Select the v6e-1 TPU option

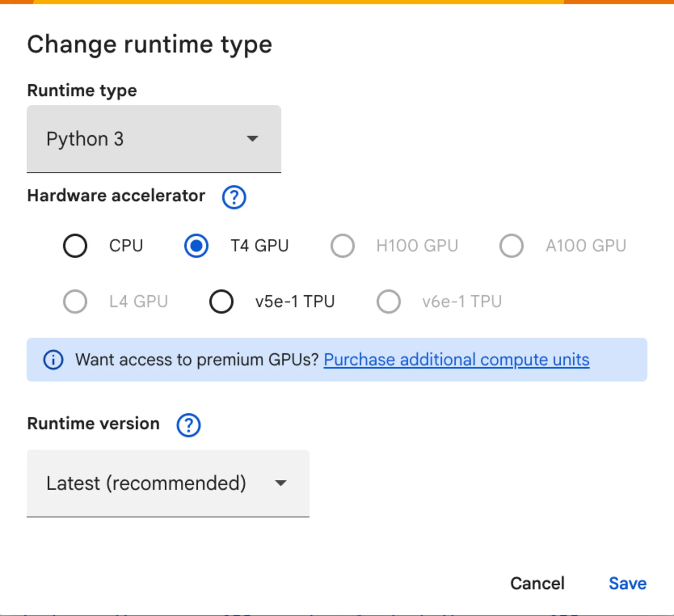388,301
